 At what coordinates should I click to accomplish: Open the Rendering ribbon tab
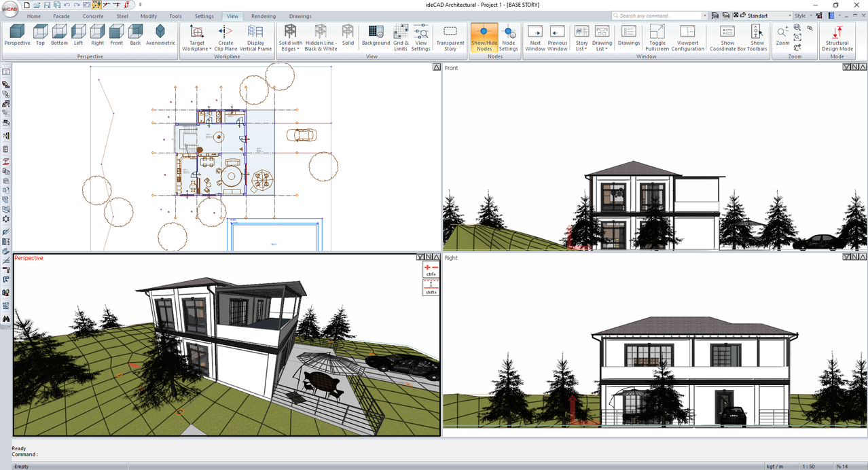pos(263,16)
